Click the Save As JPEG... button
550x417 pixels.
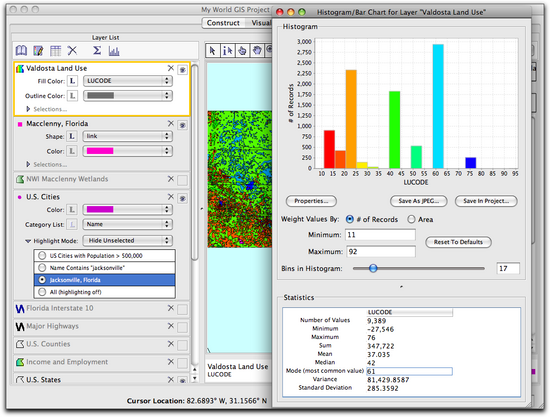[418, 201]
